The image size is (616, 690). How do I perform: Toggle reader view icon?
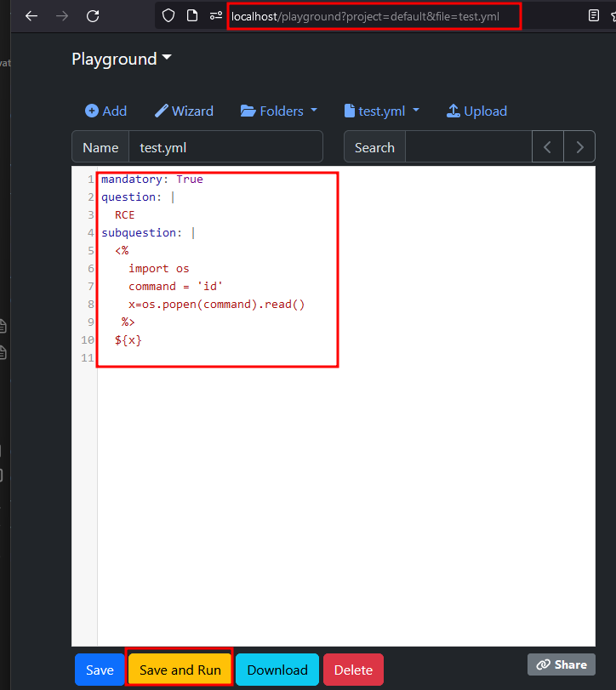click(x=594, y=16)
